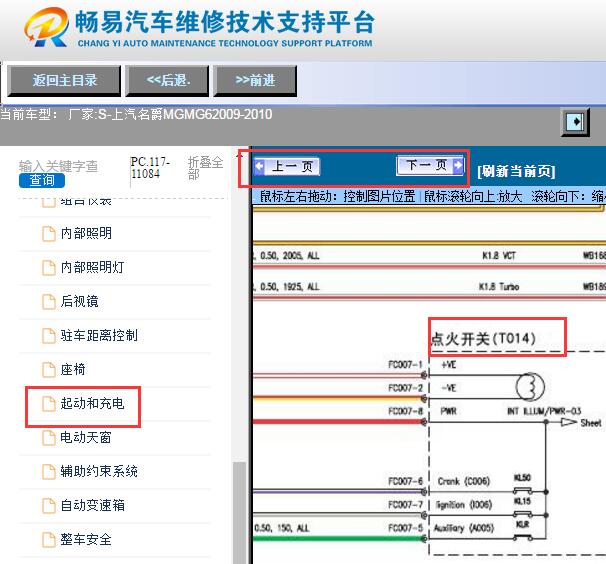The image size is (606, 564).
Task: Click the document icon beside 自动变速箱
Action: tap(49, 506)
